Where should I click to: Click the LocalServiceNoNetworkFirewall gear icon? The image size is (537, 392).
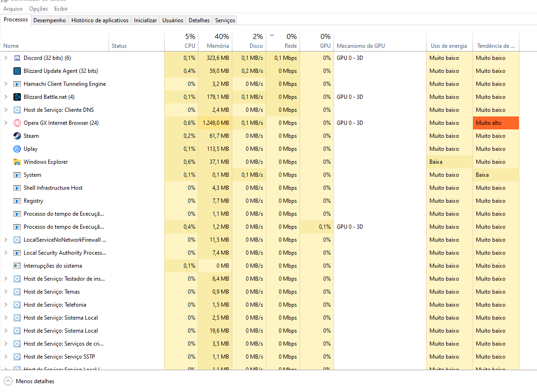17,240
